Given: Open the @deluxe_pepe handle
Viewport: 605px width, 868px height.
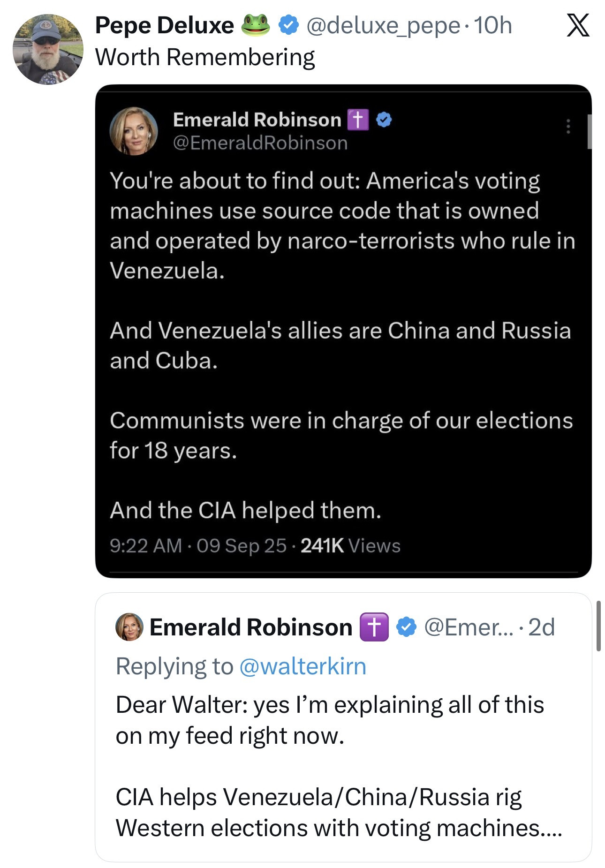Looking at the screenshot, I should [x=383, y=25].
